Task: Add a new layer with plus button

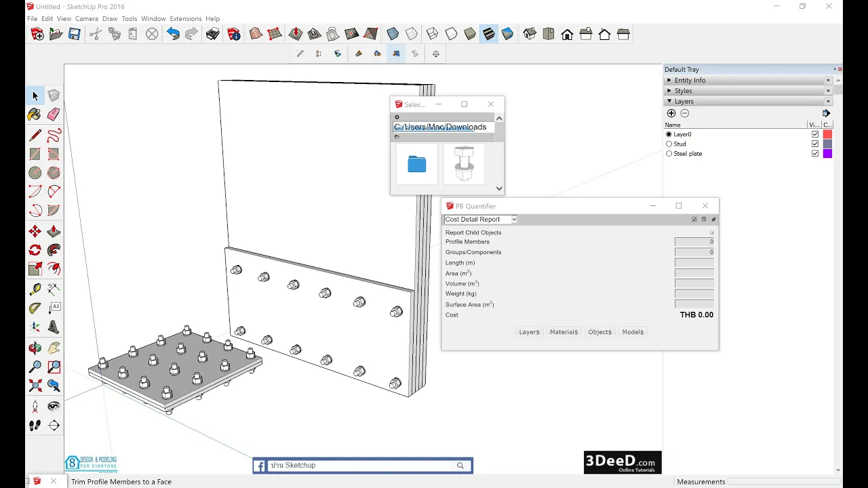Action: click(x=671, y=113)
